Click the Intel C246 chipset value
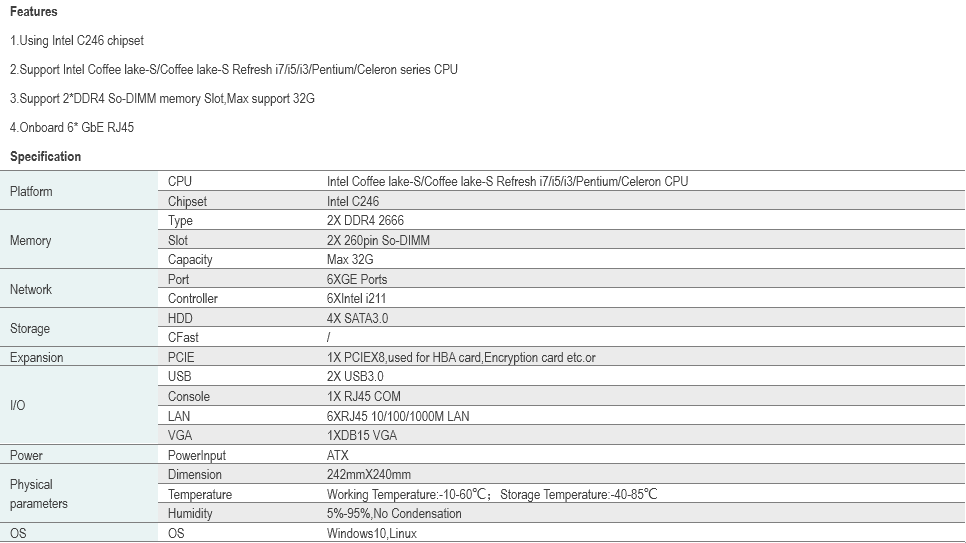966x543 pixels. (x=357, y=201)
